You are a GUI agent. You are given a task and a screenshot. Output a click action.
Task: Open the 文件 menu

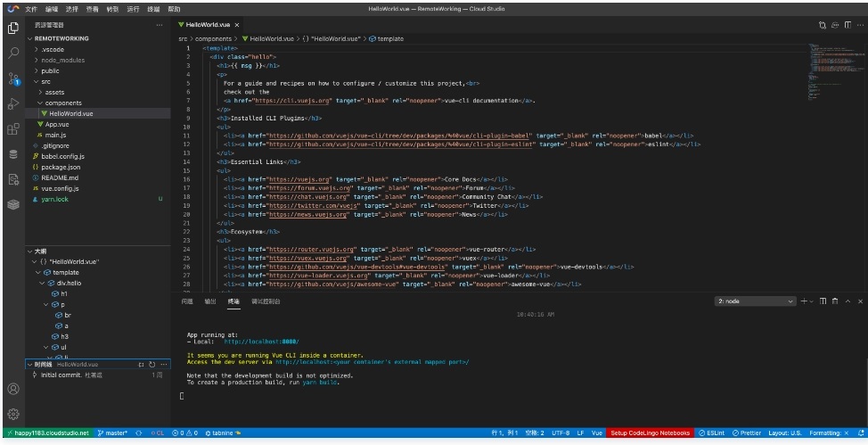[x=31, y=10]
